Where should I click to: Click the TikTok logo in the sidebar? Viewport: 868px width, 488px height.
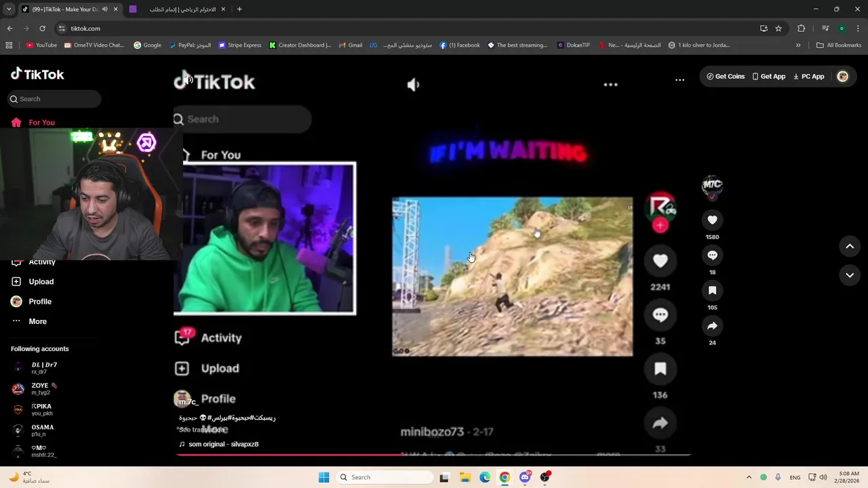[x=37, y=74]
